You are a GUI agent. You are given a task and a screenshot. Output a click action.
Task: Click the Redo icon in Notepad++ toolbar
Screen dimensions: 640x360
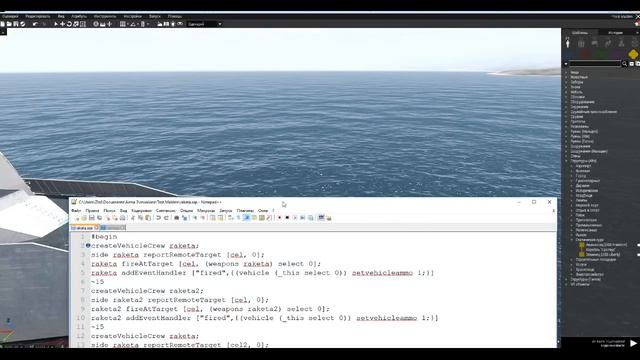(166, 218)
